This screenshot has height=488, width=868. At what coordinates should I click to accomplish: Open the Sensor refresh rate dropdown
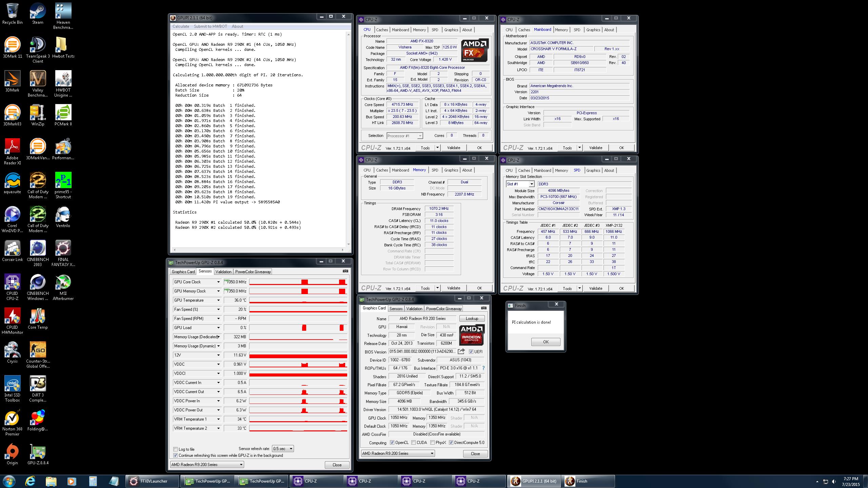tap(283, 449)
